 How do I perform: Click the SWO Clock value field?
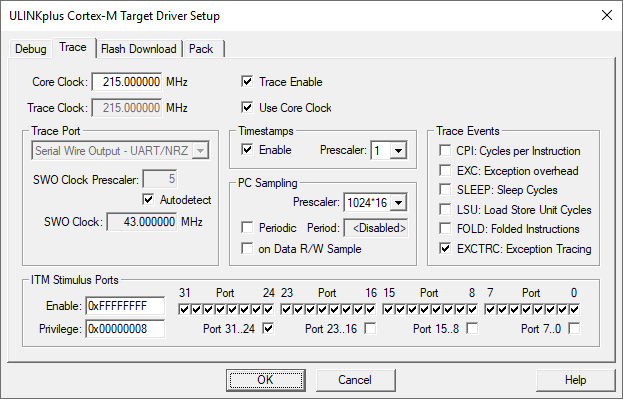point(142,221)
